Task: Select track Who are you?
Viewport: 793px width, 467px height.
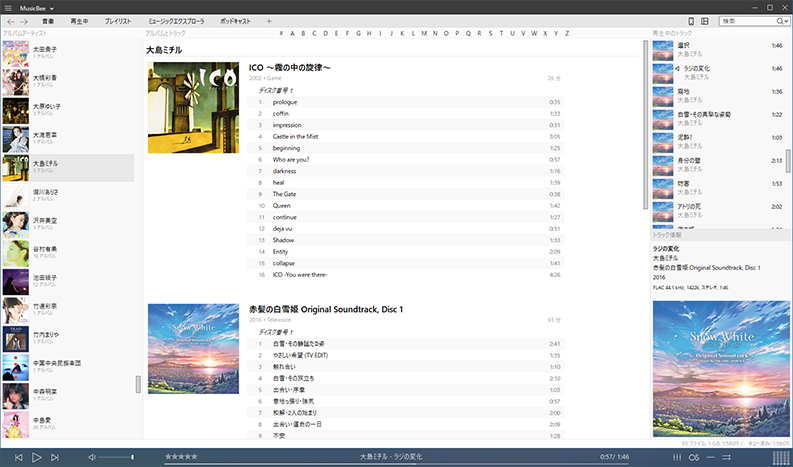Action: pos(405,160)
